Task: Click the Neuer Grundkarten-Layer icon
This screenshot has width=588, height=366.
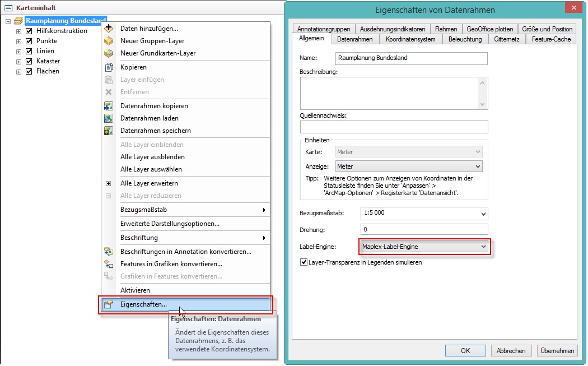Action: coord(109,53)
